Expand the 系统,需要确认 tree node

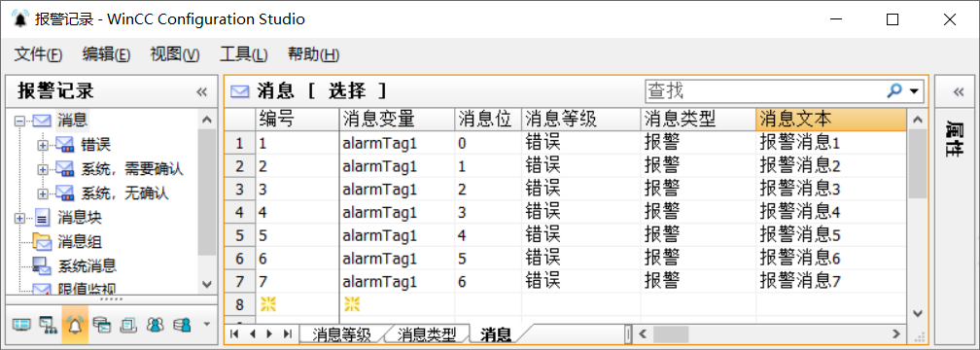click(x=43, y=169)
